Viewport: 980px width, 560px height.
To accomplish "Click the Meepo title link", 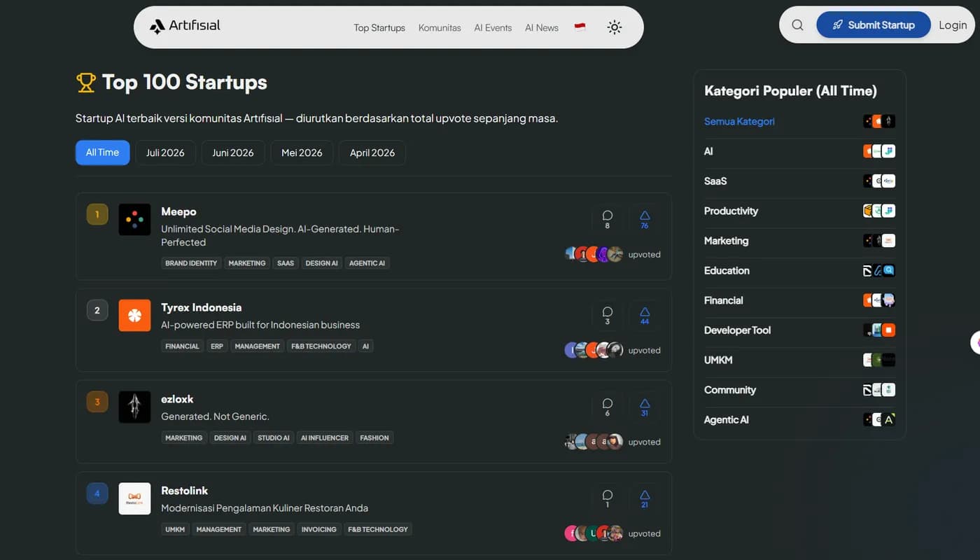I will coord(178,211).
